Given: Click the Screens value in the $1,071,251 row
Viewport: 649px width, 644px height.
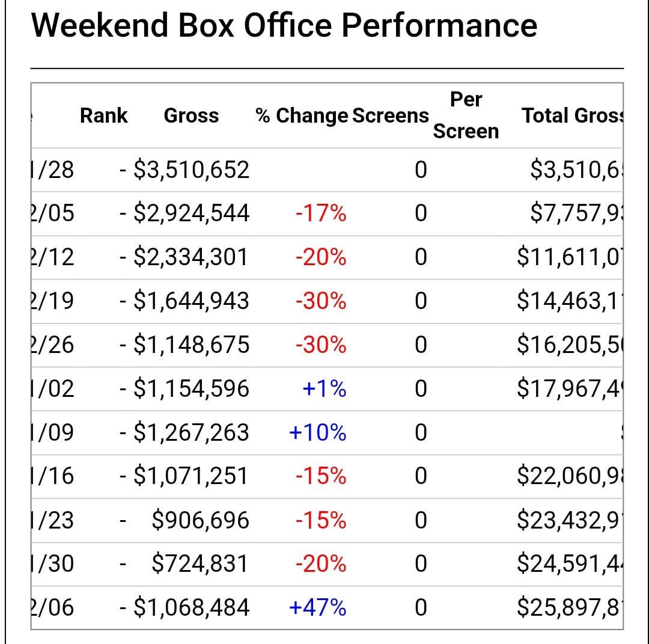Looking at the screenshot, I should coord(421,476).
